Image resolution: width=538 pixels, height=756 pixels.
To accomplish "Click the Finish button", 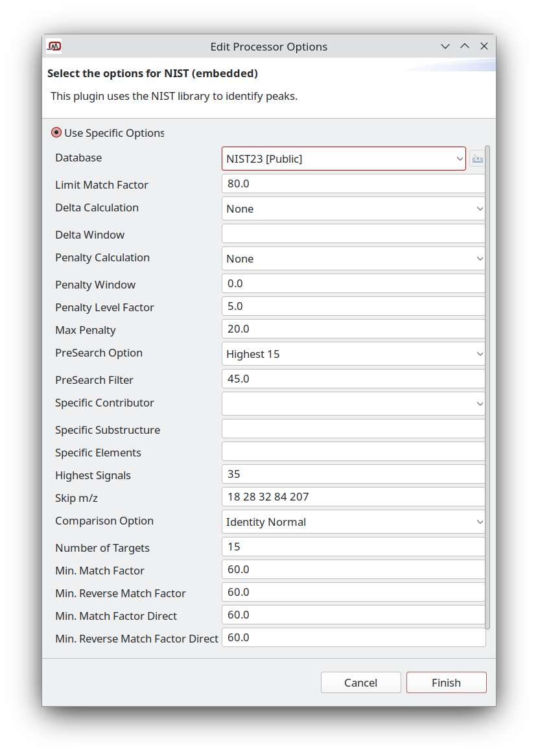I will click(x=446, y=682).
